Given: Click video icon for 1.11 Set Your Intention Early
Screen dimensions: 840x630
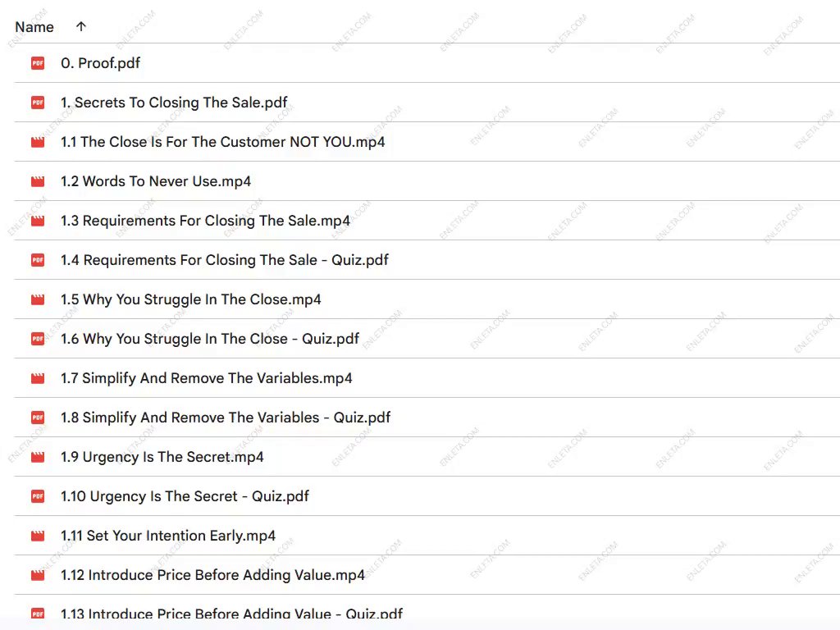Looking at the screenshot, I should (38, 536).
